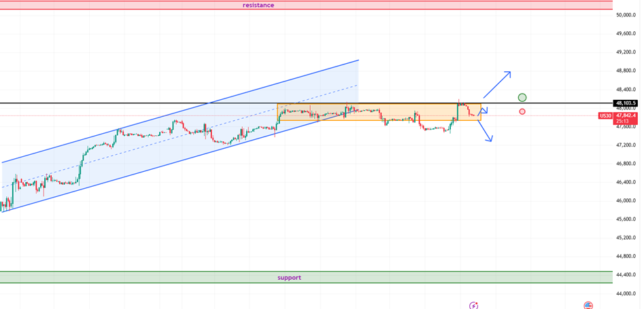Click the 'resistance' text label
The image size is (644, 309).
tap(258, 5)
